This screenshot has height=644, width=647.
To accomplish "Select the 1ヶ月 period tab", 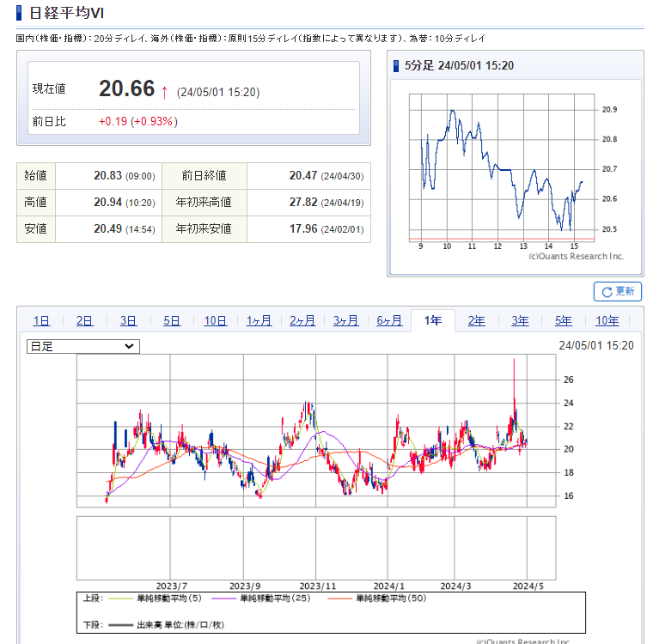I will 259,321.
